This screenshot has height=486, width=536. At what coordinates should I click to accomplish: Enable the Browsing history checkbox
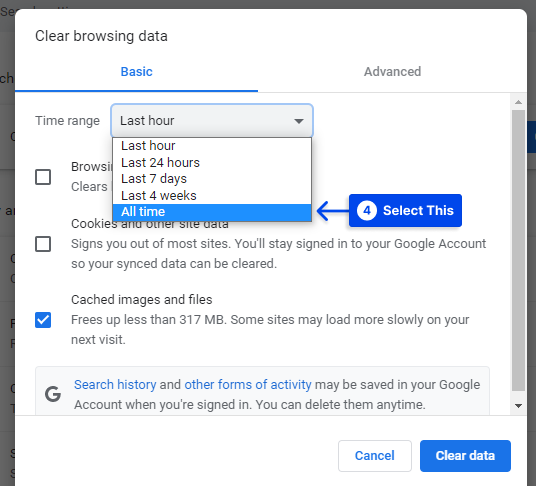click(x=43, y=177)
